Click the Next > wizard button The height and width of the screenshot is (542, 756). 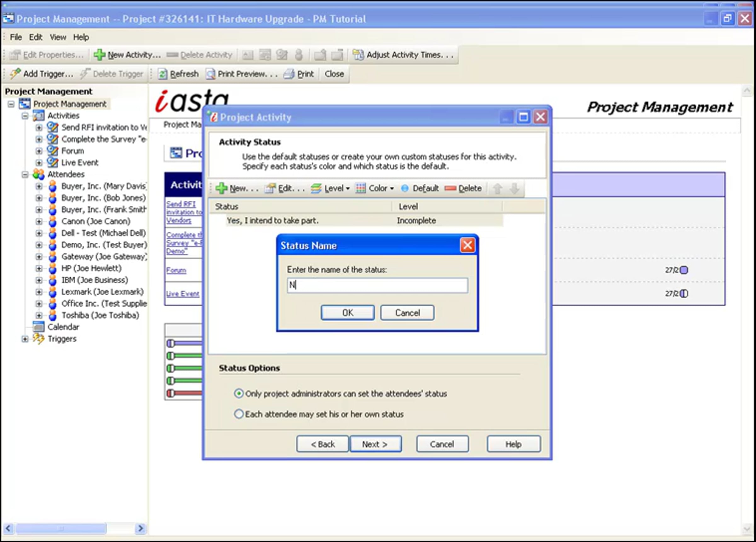[375, 444]
